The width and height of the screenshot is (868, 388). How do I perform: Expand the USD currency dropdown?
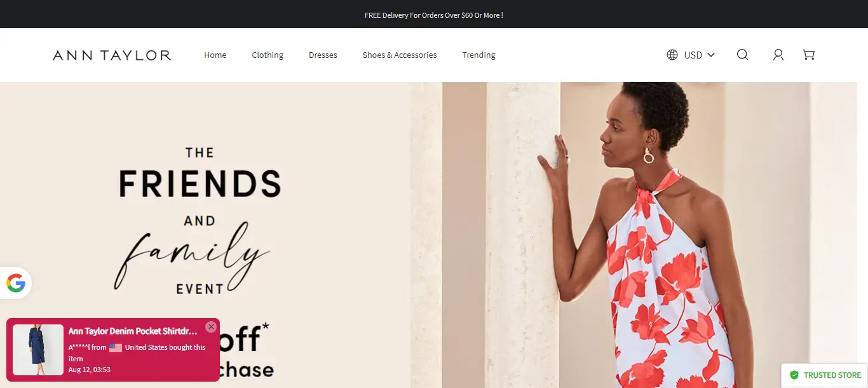(691, 55)
